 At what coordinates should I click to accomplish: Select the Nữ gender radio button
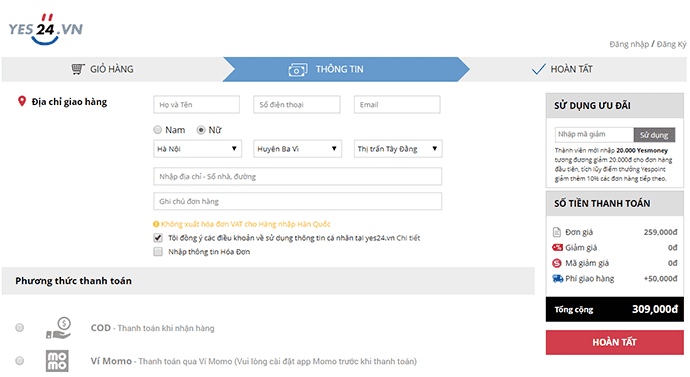click(201, 130)
